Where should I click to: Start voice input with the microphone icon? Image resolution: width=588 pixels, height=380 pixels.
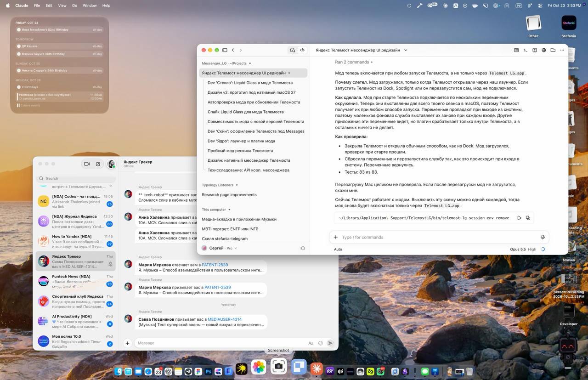coord(543,237)
